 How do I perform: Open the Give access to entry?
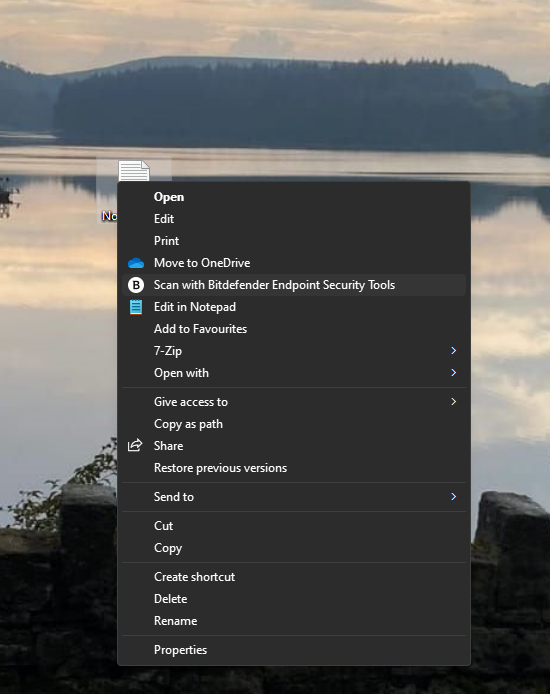[294, 402]
